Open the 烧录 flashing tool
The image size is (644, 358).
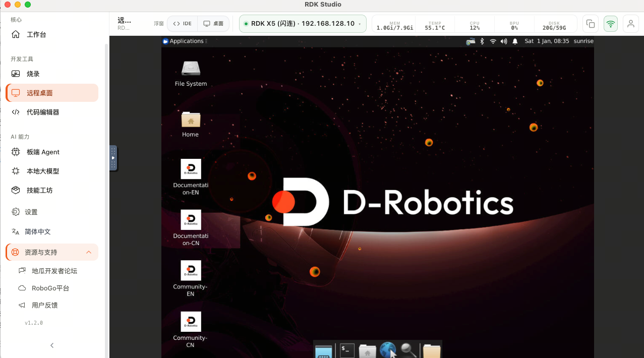(x=52, y=74)
